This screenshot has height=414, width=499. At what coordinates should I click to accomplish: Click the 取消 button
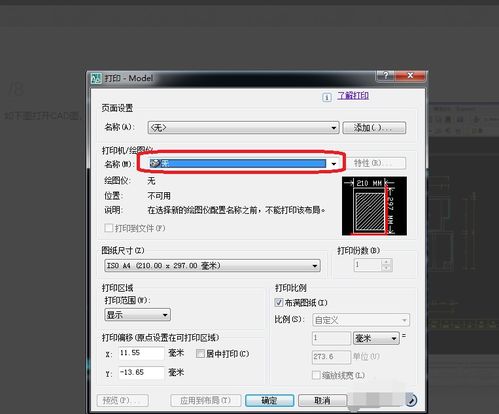pyautogui.click(x=322, y=400)
